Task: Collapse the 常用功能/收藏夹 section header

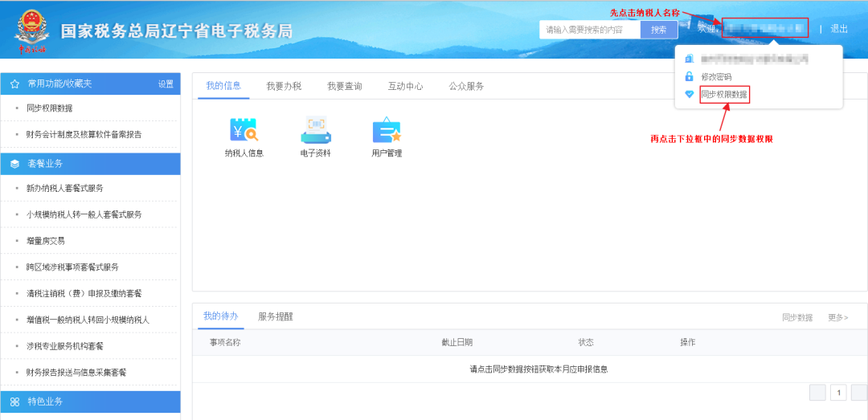Action: click(x=90, y=84)
